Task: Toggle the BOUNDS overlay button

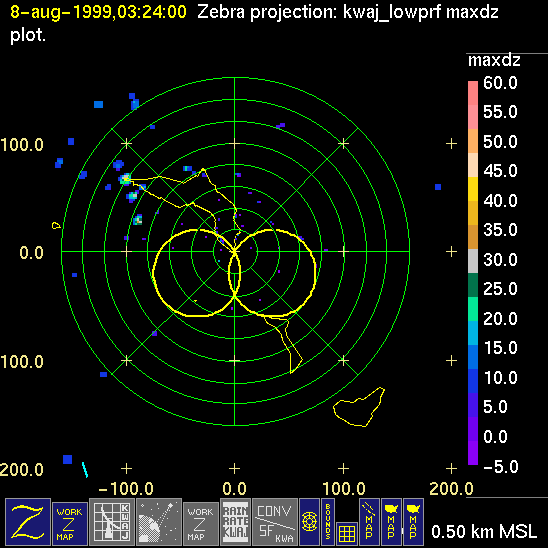Action: pyautogui.click(x=328, y=522)
